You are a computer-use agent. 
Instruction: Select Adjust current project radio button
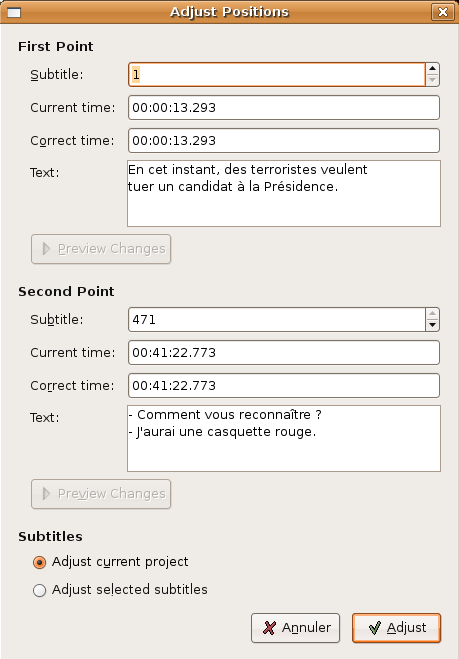click(40, 562)
